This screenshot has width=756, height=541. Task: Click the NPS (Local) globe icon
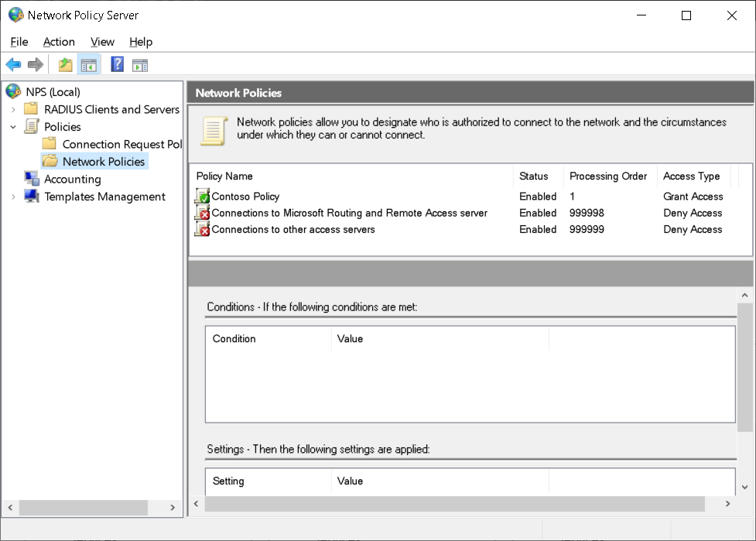click(x=12, y=91)
